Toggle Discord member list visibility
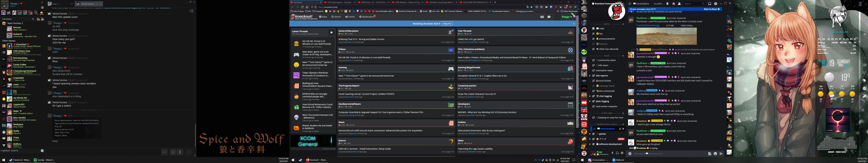The width and height of the screenshot is (868, 163). 679,4
